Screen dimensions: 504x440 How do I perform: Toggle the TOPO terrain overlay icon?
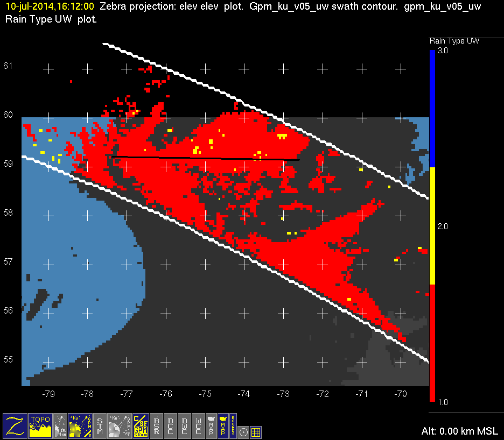click(40, 425)
